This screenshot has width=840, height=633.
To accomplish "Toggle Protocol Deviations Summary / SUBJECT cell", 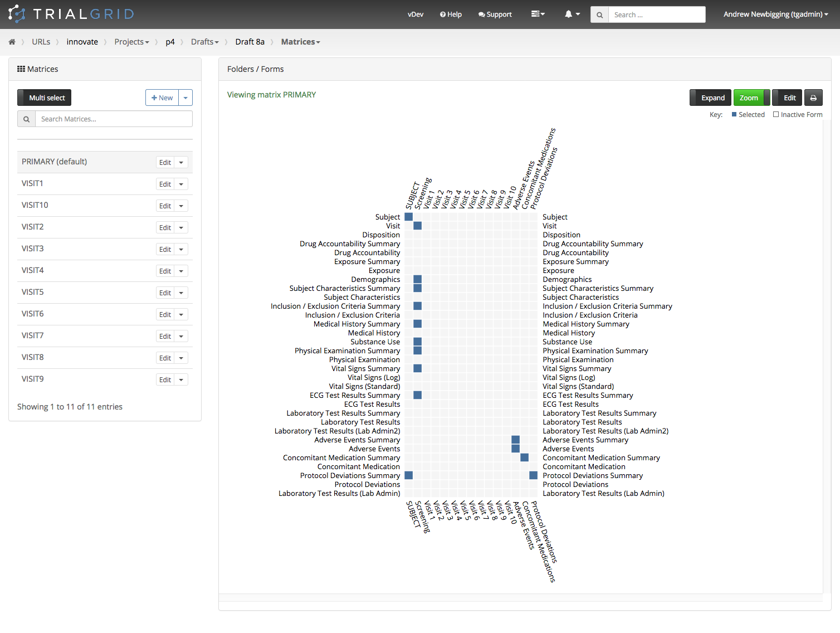I will coord(409,475).
